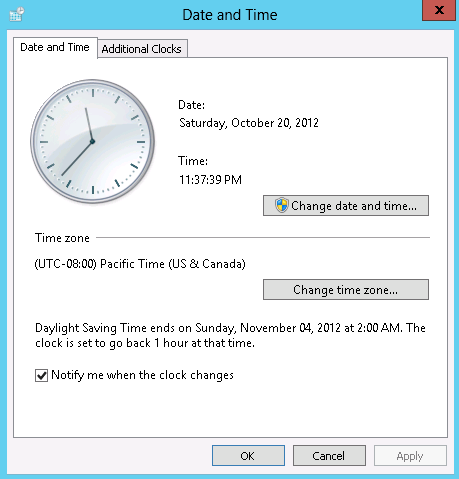Image resolution: width=459 pixels, height=479 pixels.
Task: Open Change date and time settings
Action: tap(346, 206)
